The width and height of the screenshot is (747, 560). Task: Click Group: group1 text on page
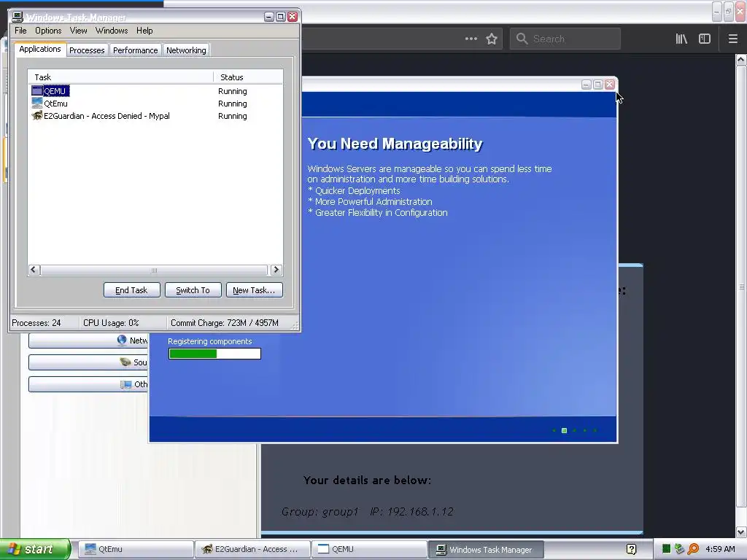[320, 511]
